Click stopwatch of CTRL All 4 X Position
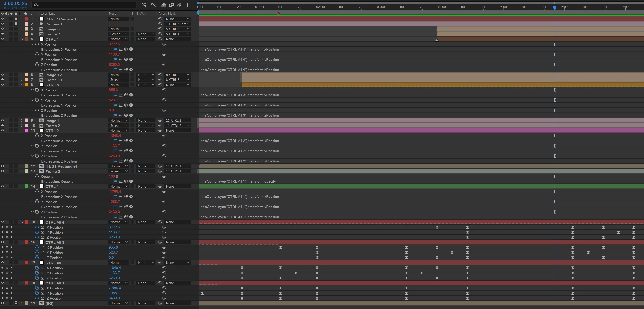 click(37, 227)
